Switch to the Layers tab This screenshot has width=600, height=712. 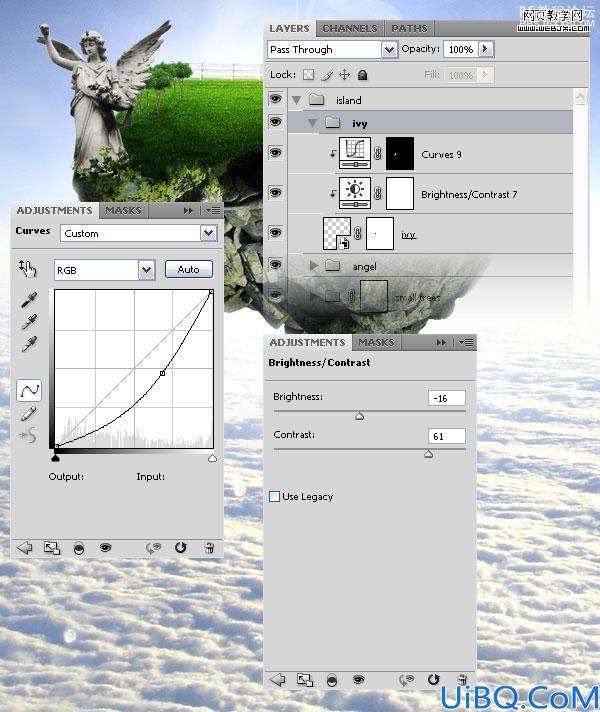tap(289, 28)
